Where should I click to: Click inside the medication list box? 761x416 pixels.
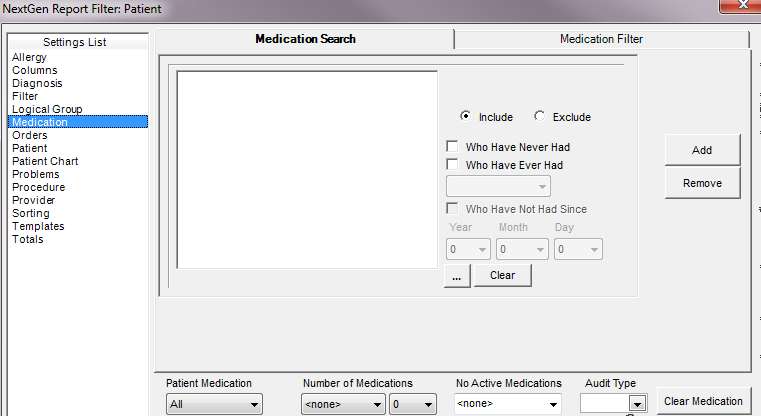click(x=307, y=170)
